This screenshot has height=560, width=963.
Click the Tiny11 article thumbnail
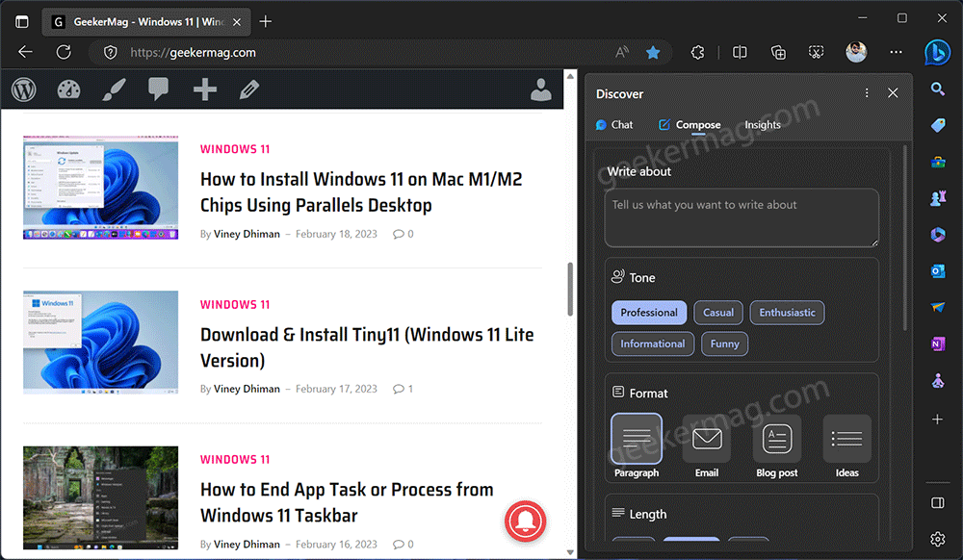(x=101, y=343)
